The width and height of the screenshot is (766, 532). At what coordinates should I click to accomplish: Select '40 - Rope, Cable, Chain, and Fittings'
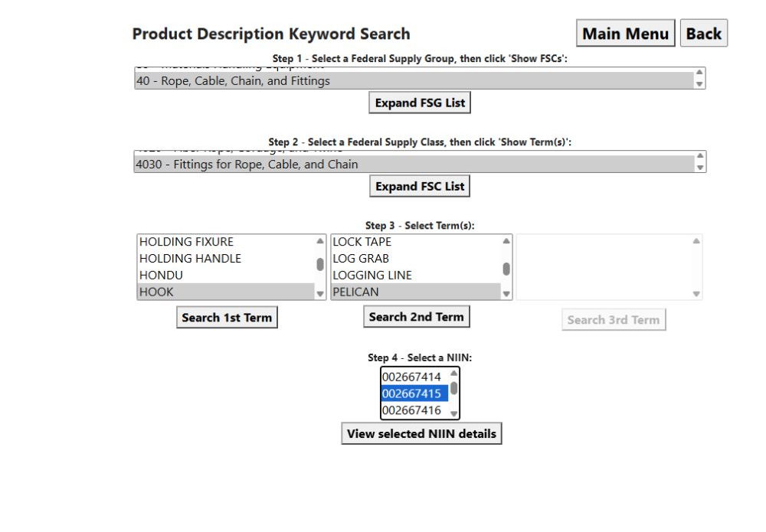point(414,80)
